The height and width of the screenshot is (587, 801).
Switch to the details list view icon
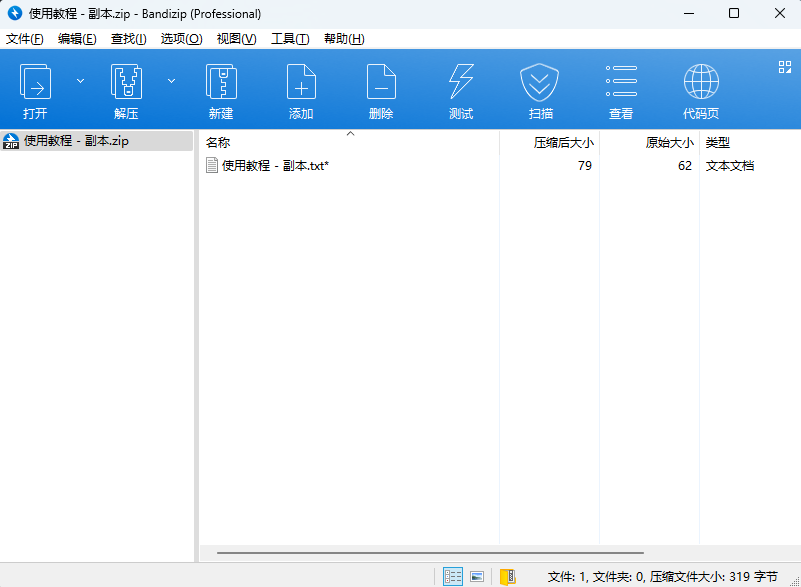click(x=453, y=576)
